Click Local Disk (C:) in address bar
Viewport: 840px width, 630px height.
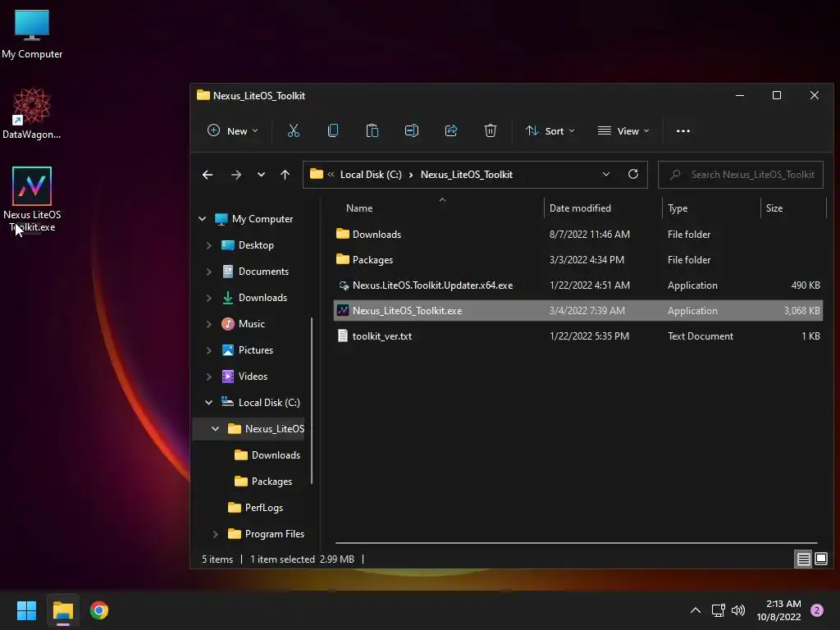point(371,175)
